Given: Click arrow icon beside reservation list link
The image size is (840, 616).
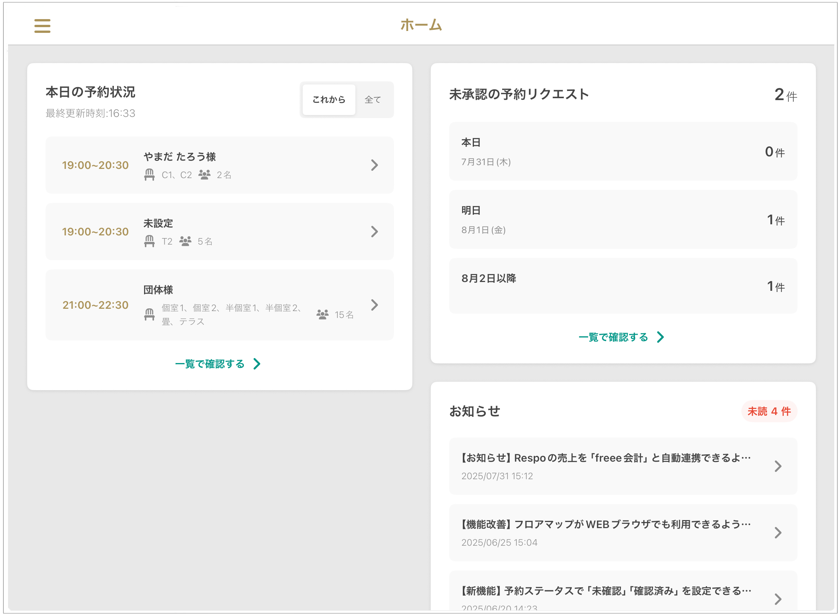Looking at the screenshot, I should [257, 364].
